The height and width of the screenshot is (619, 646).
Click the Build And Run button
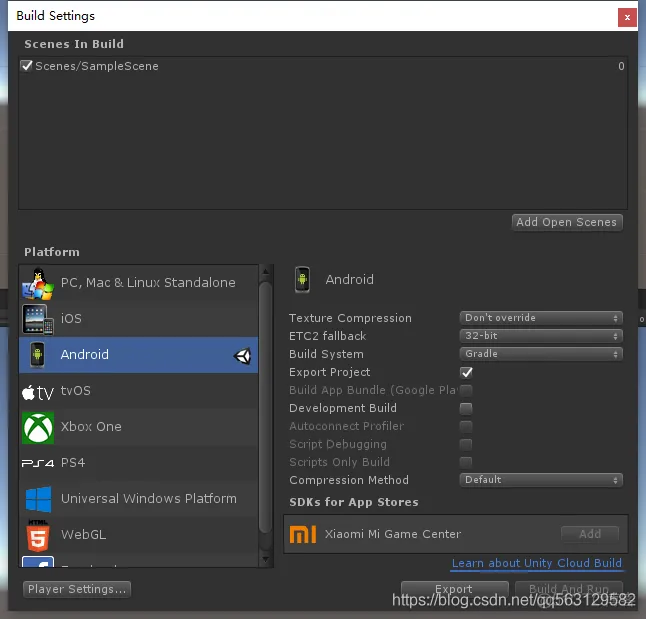569,589
